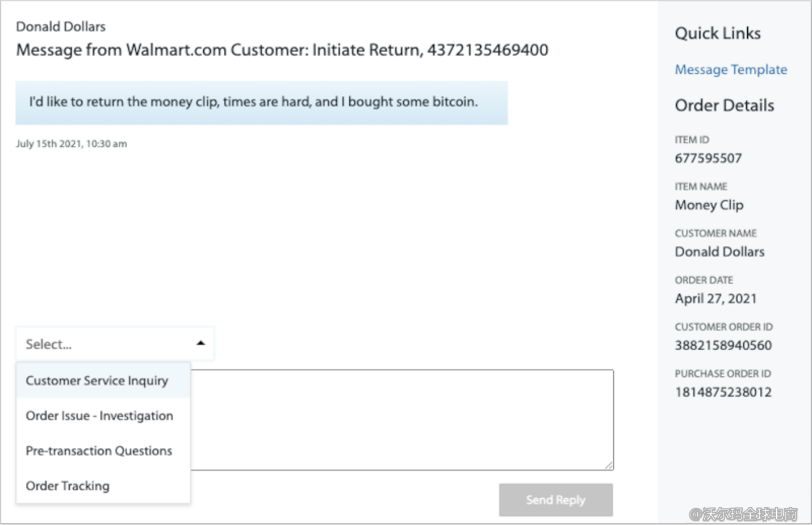Click the textarea resize handle corner
The image size is (812, 525).
tap(609, 465)
